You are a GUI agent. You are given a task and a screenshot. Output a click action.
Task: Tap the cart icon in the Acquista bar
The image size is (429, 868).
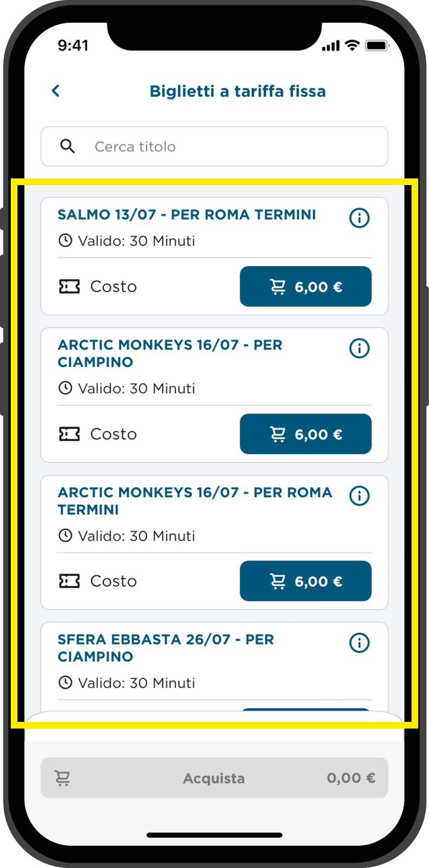pyautogui.click(x=63, y=778)
